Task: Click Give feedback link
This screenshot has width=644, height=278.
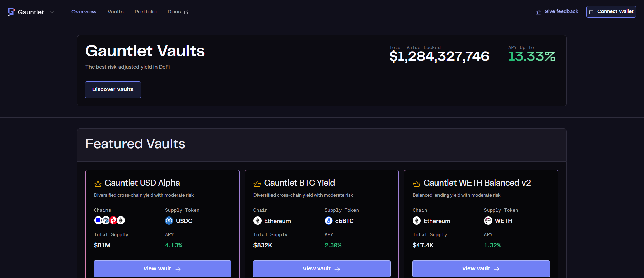Action: 561,11
